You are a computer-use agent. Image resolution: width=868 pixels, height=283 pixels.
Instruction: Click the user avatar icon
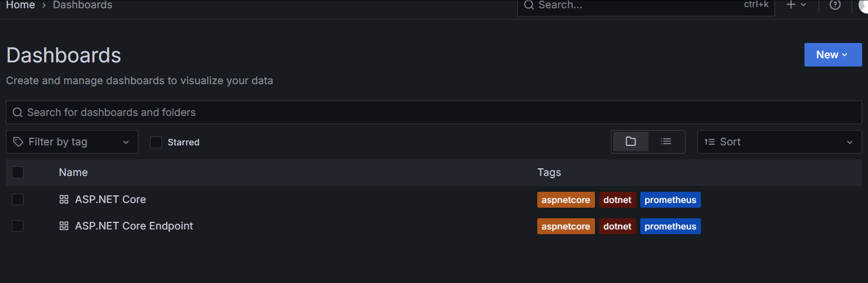click(x=863, y=5)
